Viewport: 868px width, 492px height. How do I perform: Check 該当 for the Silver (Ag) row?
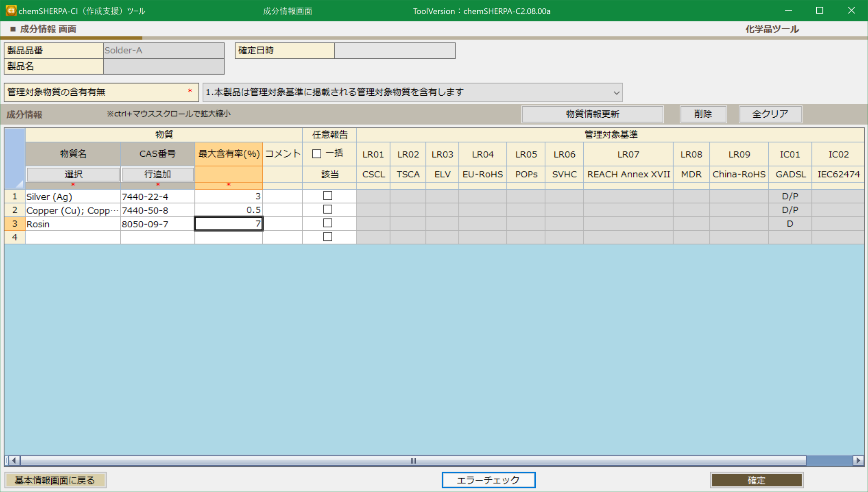[328, 196]
